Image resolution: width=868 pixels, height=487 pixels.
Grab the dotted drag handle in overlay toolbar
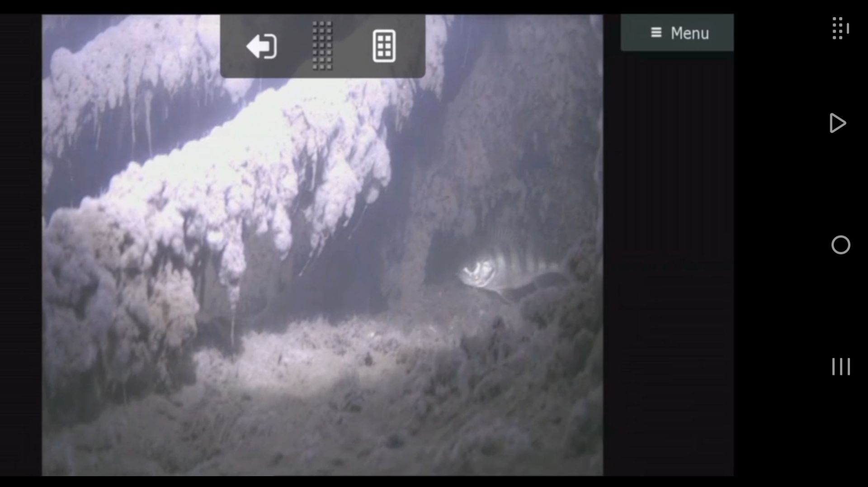pyautogui.click(x=322, y=46)
